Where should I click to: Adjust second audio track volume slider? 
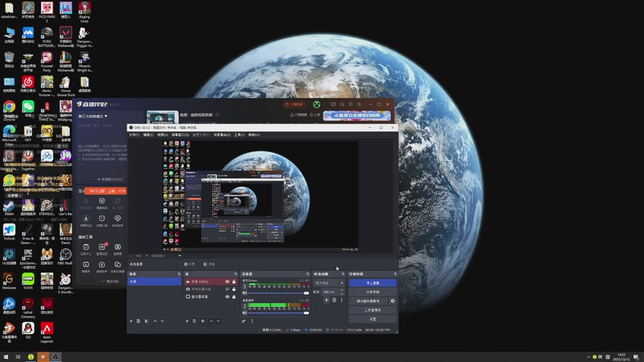(278, 313)
